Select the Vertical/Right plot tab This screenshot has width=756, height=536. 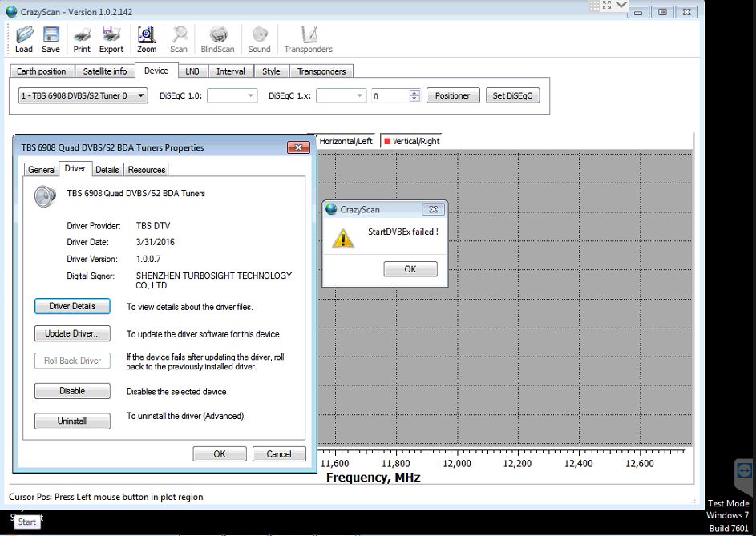click(x=411, y=141)
